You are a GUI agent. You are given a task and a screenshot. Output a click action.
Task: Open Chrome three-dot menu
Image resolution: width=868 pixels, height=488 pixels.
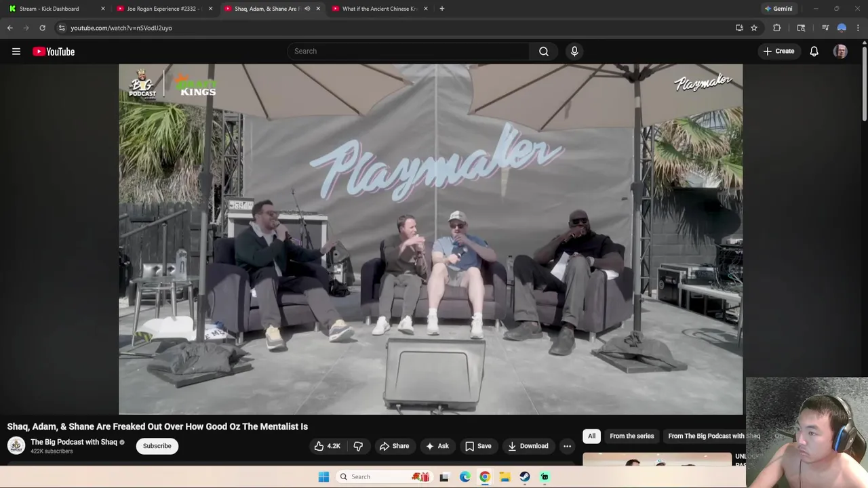pyautogui.click(x=858, y=28)
